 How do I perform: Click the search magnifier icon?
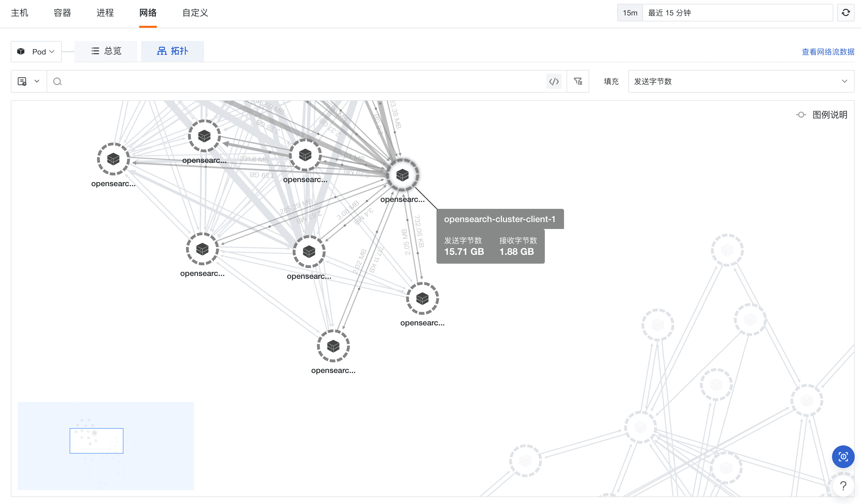coord(57,81)
